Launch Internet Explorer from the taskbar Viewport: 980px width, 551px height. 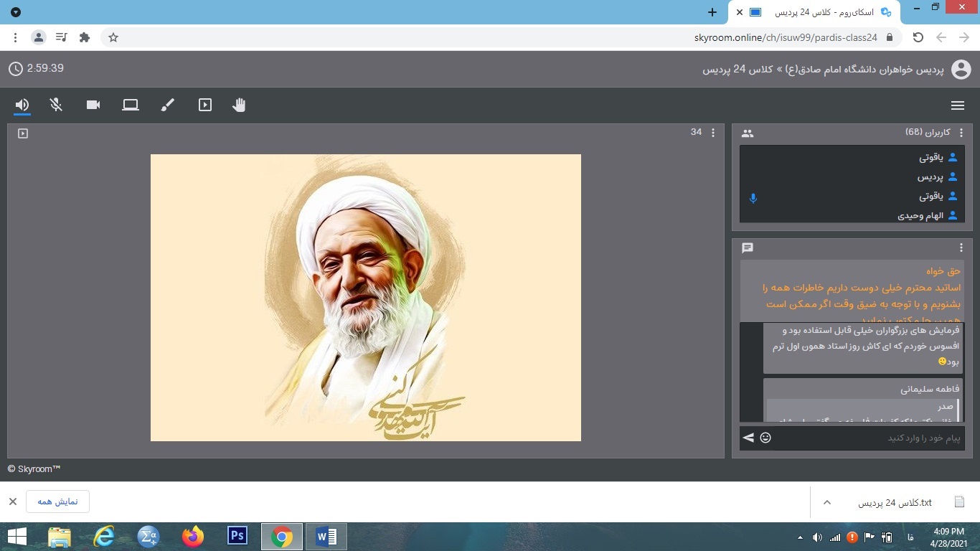click(x=104, y=537)
